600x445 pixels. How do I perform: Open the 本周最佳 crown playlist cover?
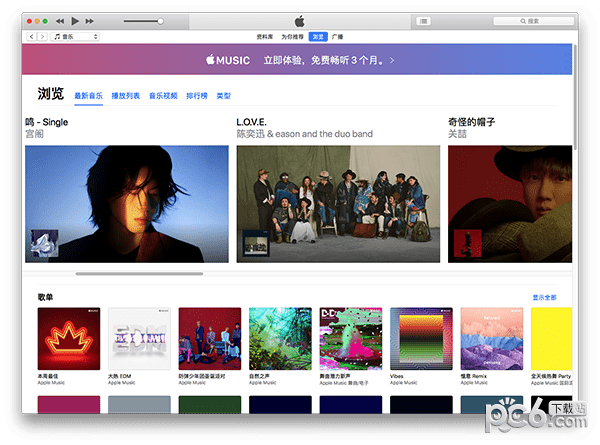point(69,339)
